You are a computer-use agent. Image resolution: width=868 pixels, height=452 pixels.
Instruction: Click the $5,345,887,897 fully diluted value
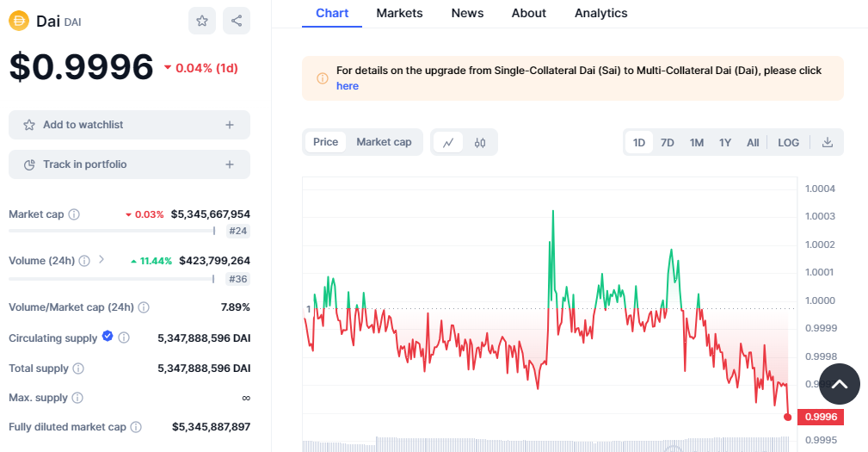point(211,427)
